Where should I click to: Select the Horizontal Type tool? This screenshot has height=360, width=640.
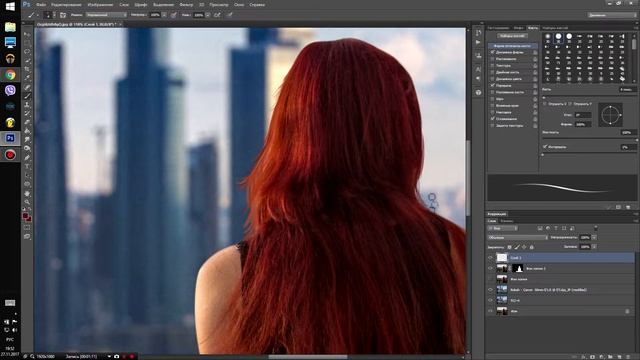pos(27,167)
